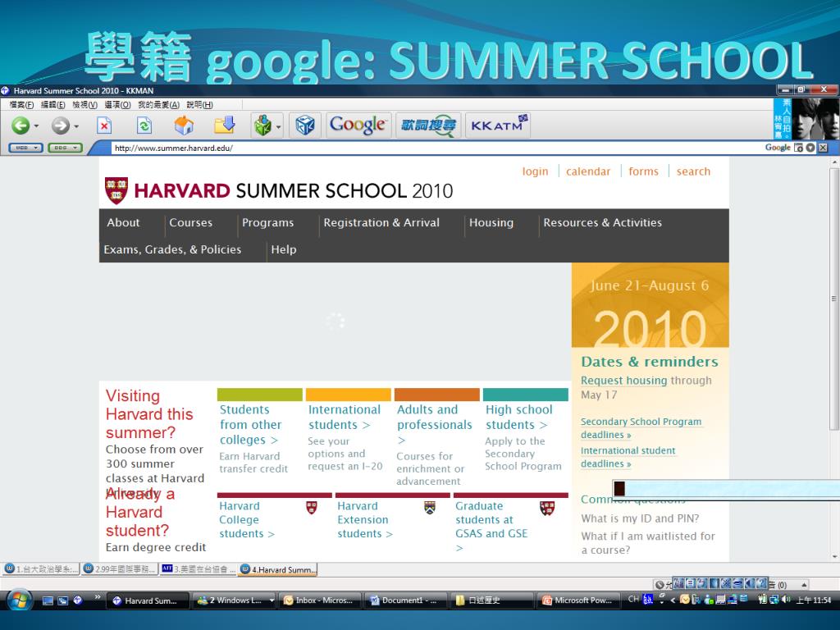Open the Courses navigation item
840x630 pixels.
coord(190,222)
